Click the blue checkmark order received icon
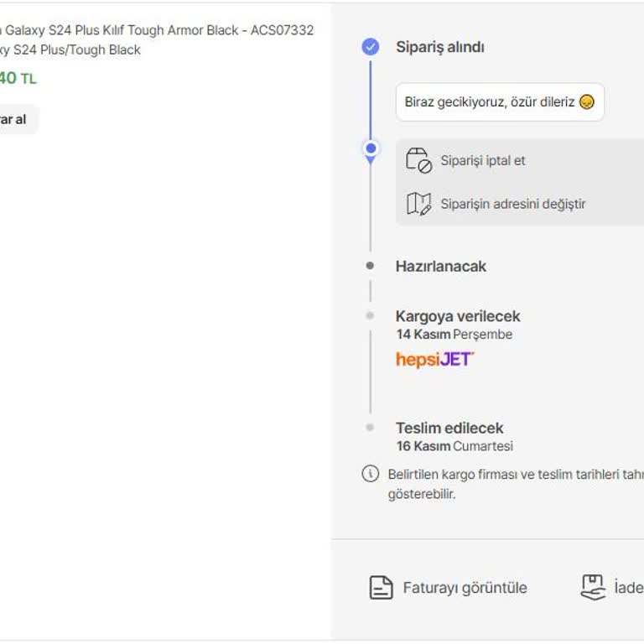This screenshot has height=644, width=644. [370, 47]
